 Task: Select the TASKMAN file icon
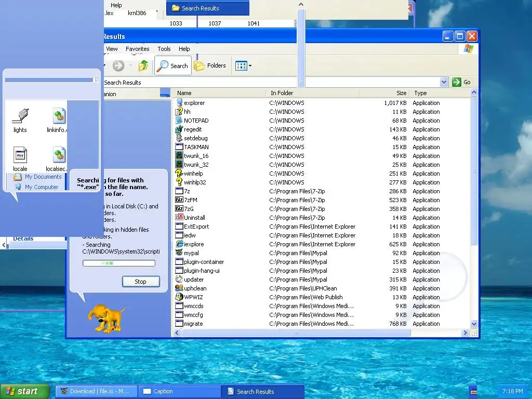click(x=179, y=147)
